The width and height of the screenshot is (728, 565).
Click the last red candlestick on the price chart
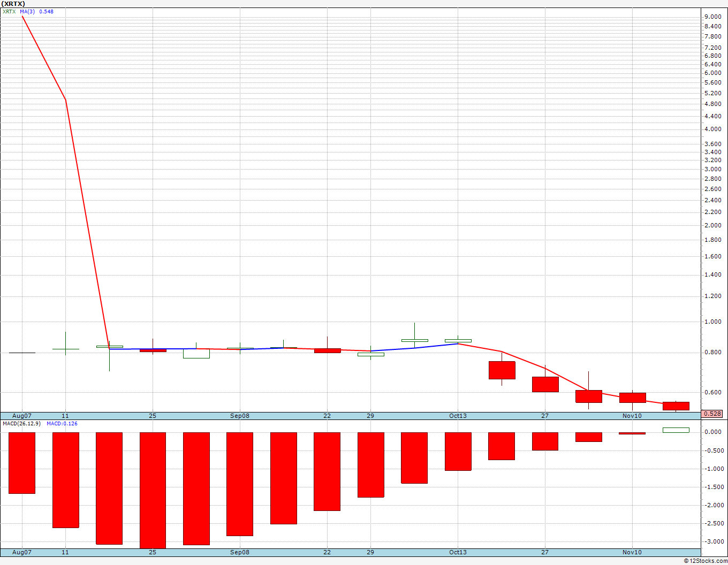(x=676, y=406)
